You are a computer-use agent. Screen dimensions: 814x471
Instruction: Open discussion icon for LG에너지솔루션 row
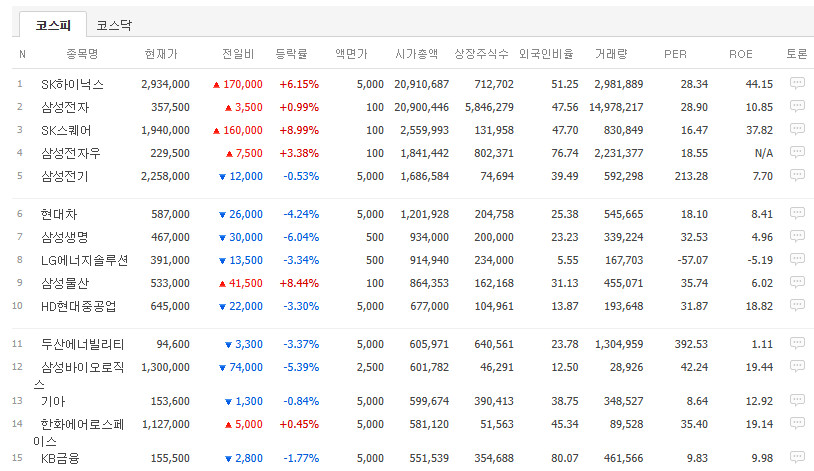click(x=797, y=259)
